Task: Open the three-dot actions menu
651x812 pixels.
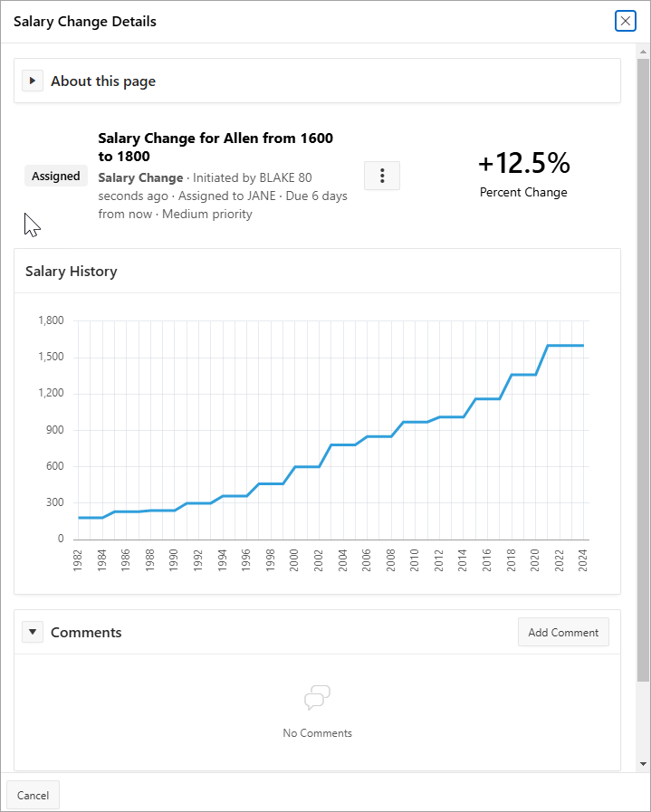Action: click(381, 176)
